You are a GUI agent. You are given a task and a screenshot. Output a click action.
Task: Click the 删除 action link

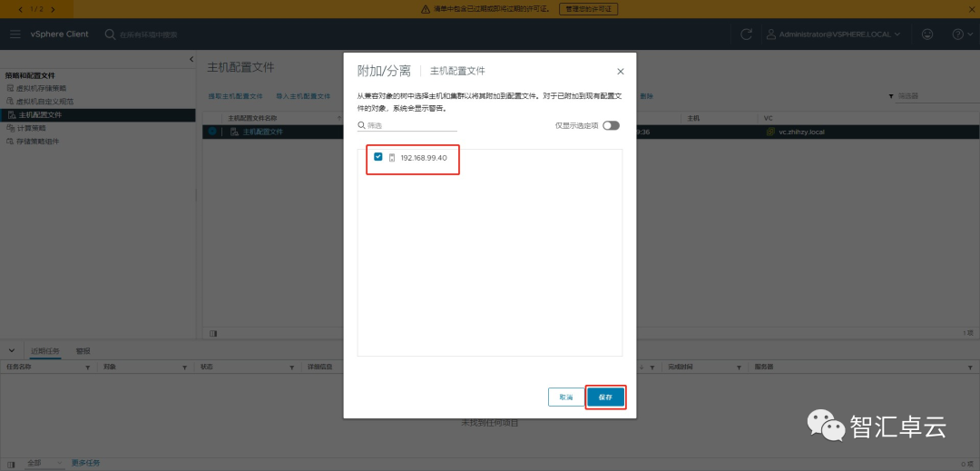click(647, 96)
